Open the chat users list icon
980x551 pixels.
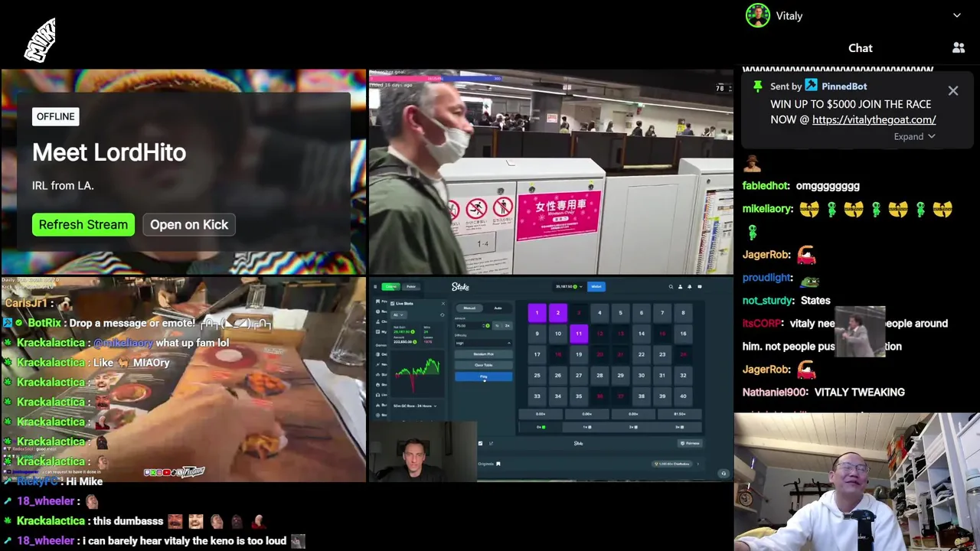[959, 48]
